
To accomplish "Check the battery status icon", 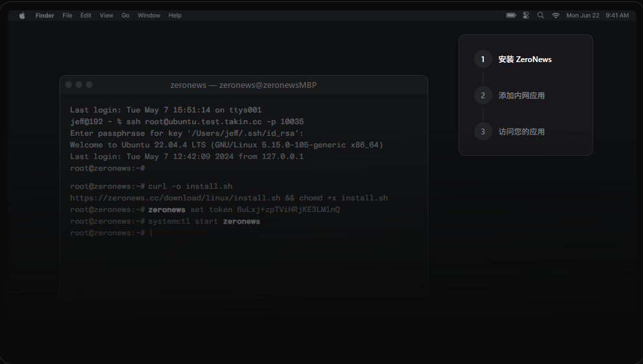I will (x=511, y=15).
